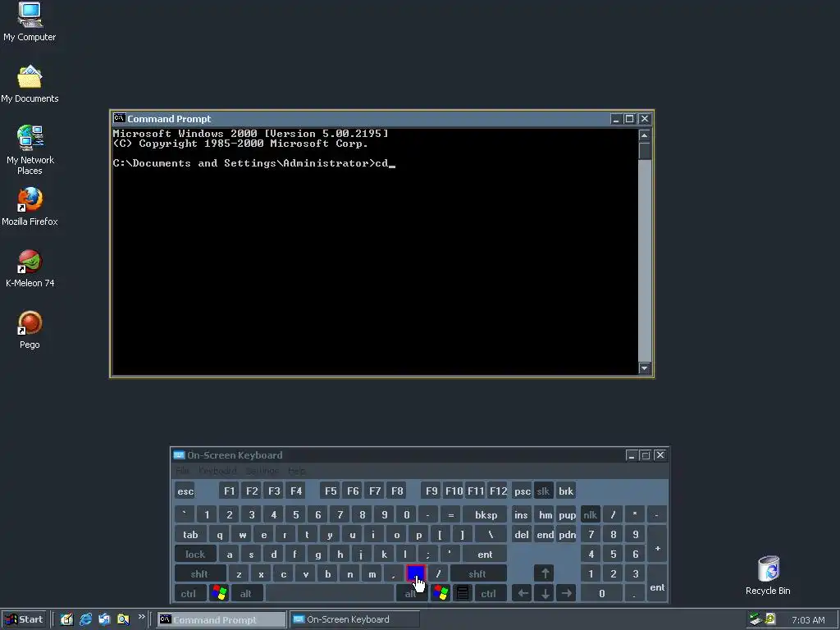This screenshot has width=840, height=630.
Task: Click the backslash key
Action: coord(491,535)
